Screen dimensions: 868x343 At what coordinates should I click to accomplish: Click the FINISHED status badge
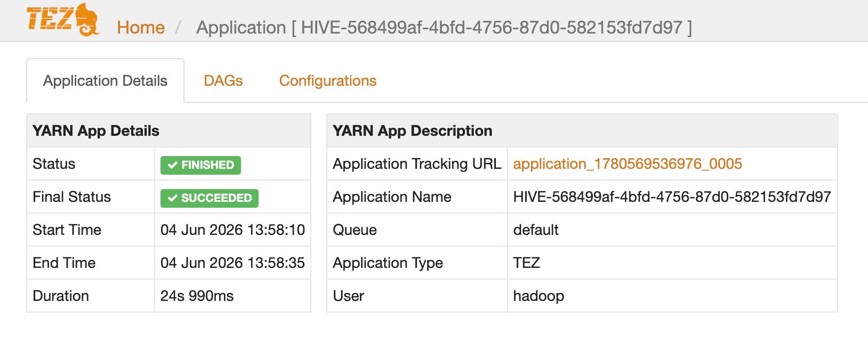[x=200, y=165]
